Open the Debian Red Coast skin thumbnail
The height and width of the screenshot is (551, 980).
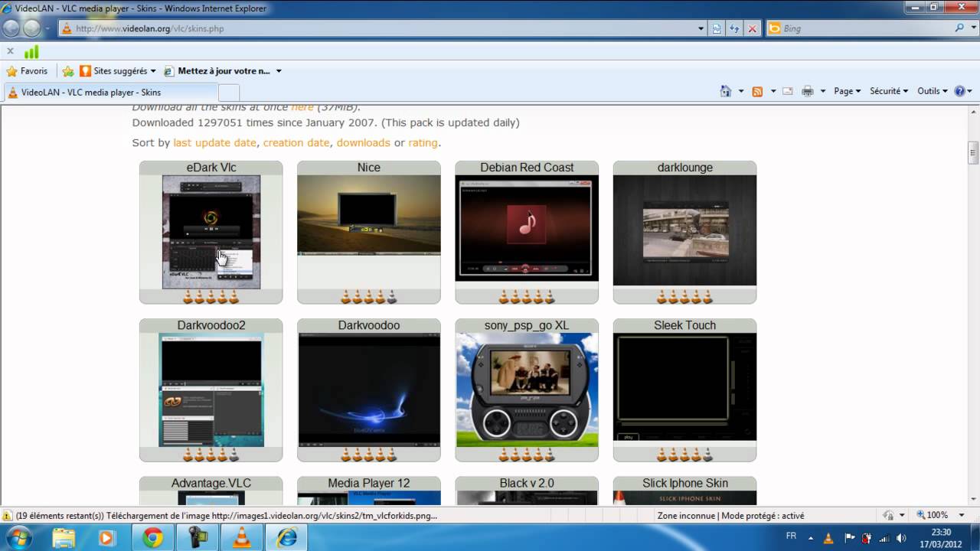tap(527, 229)
